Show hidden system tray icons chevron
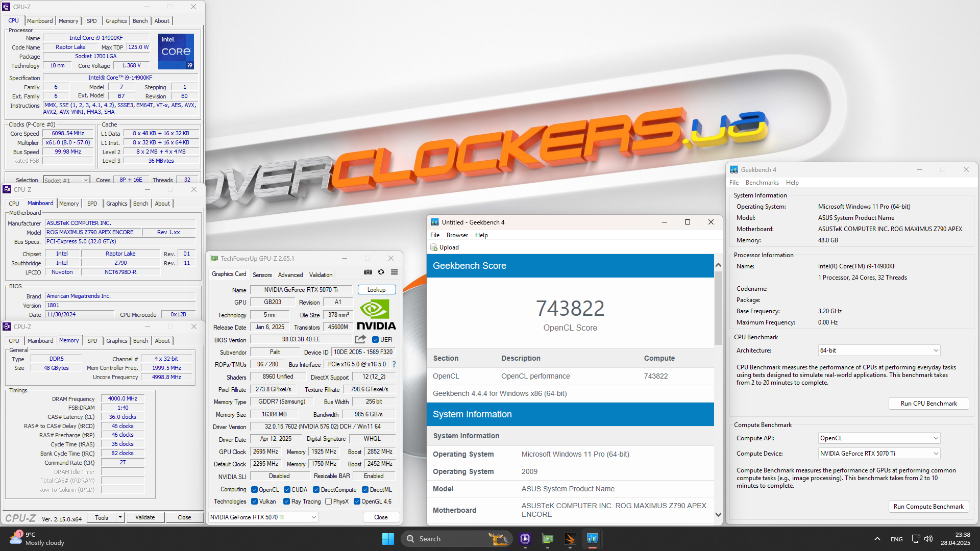The image size is (980, 551). coord(877,539)
